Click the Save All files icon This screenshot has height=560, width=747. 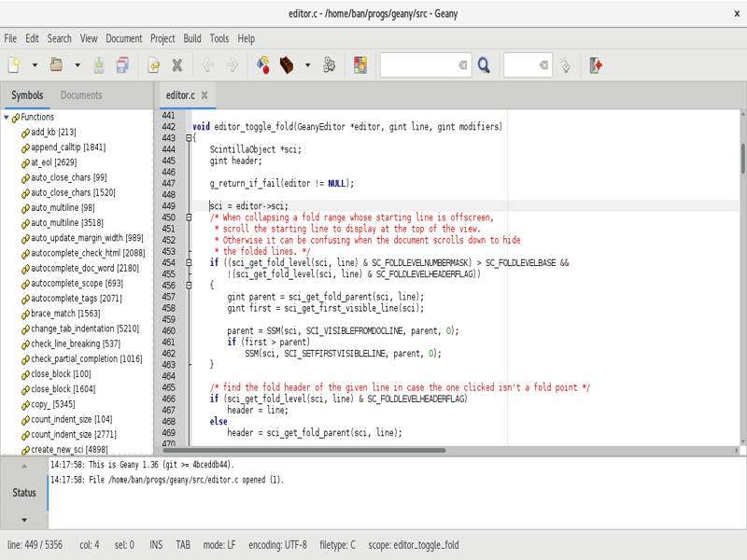pyautogui.click(x=122, y=65)
